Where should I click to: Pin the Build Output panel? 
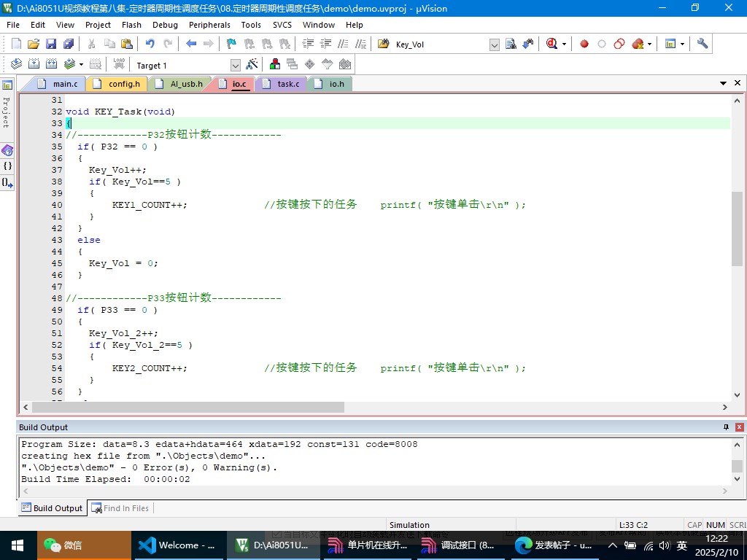726,427
